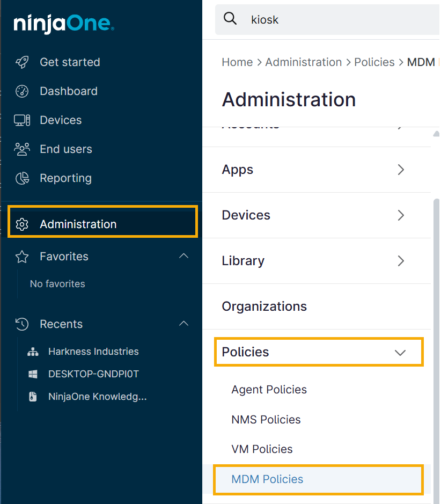Click the Favorites star icon
Screen dimensions: 441x504
21,257
